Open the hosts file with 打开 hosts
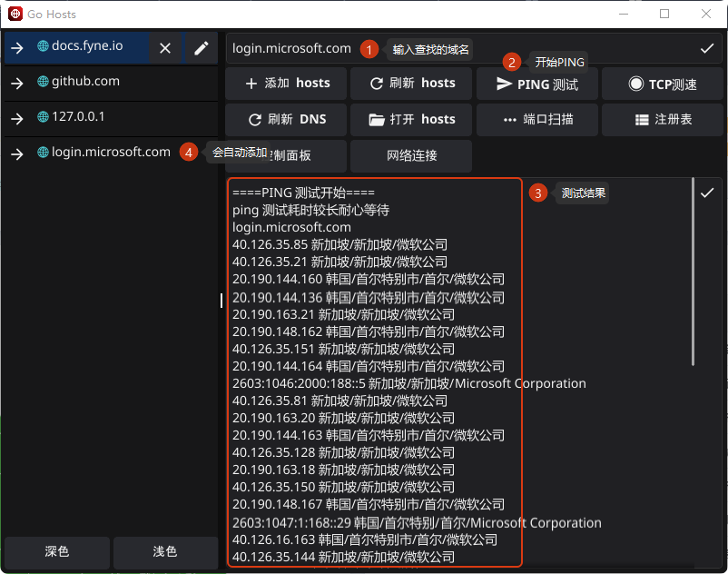 coord(411,119)
